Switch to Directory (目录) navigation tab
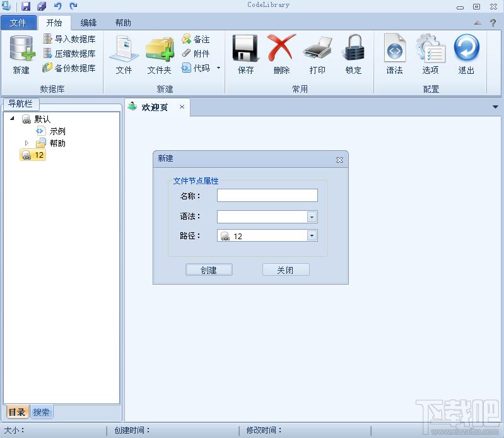 pyautogui.click(x=18, y=412)
